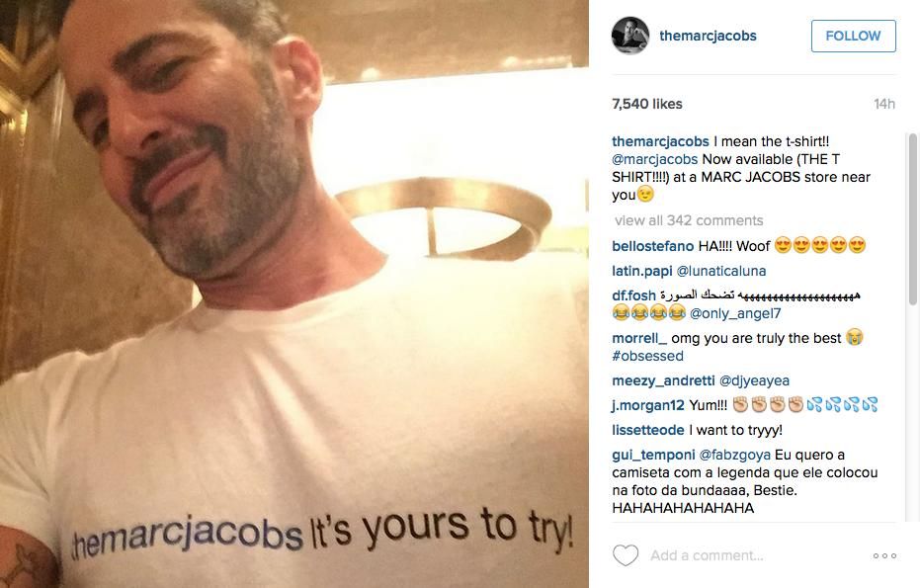920x588 pixels.
Task: Open themarcjacobs profile avatar
Action: tap(630, 36)
